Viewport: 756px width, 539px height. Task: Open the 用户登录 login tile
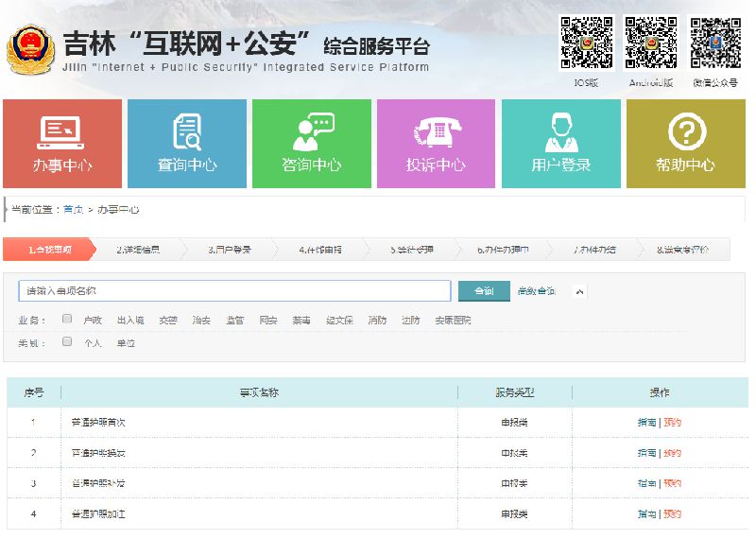(x=560, y=143)
